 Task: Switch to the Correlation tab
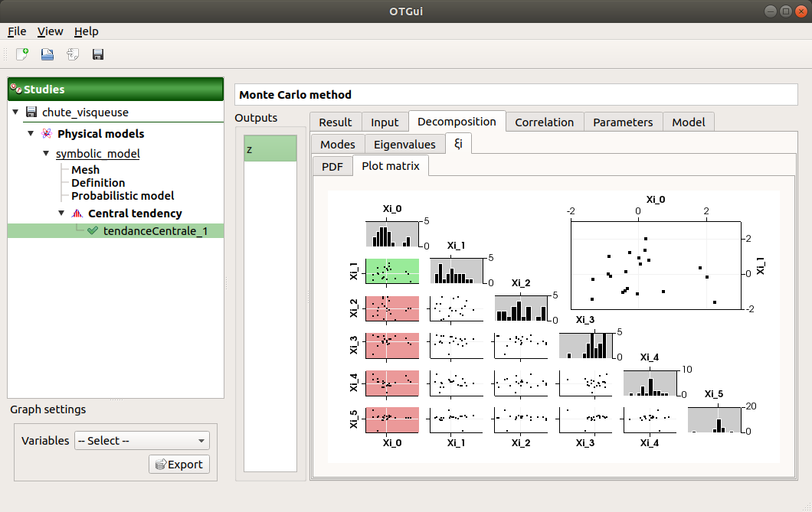pos(544,122)
